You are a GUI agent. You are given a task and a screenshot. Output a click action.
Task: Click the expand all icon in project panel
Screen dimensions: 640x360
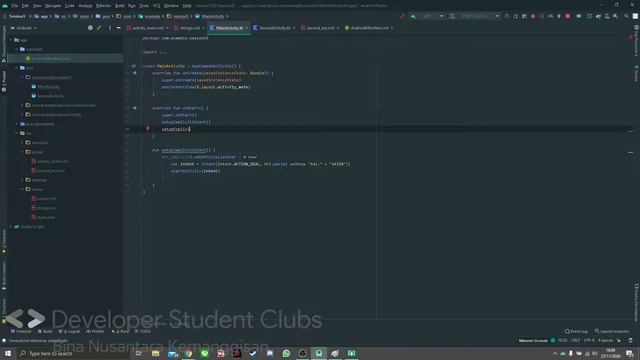click(x=99, y=28)
